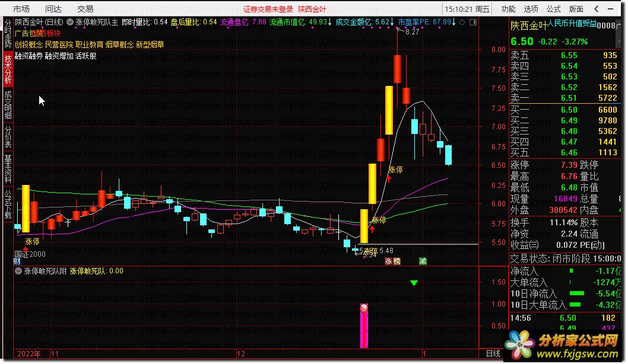
Task: Click the blue 财 marker at chart bottom-left
Action: click(x=17, y=261)
